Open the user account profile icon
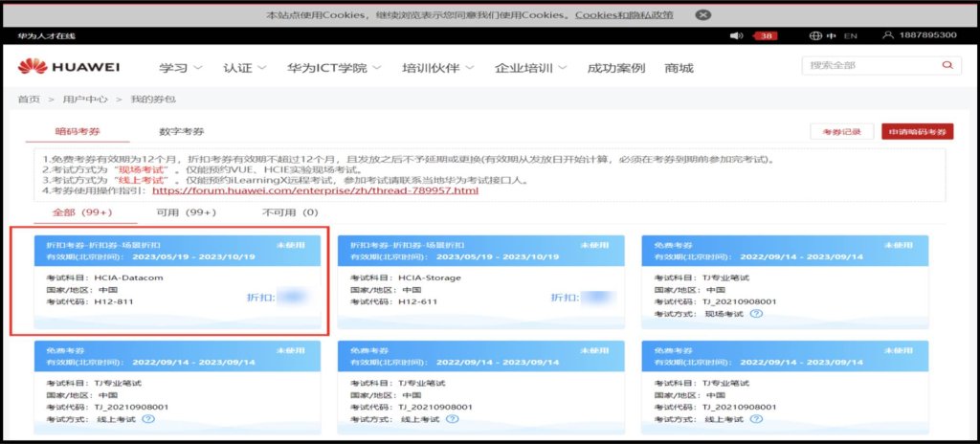 pos(888,35)
